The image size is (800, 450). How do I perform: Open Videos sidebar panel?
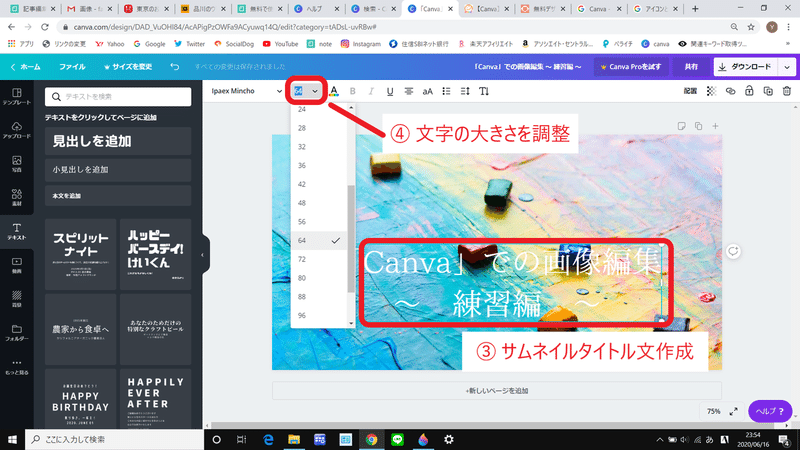pyautogui.click(x=17, y=265)
